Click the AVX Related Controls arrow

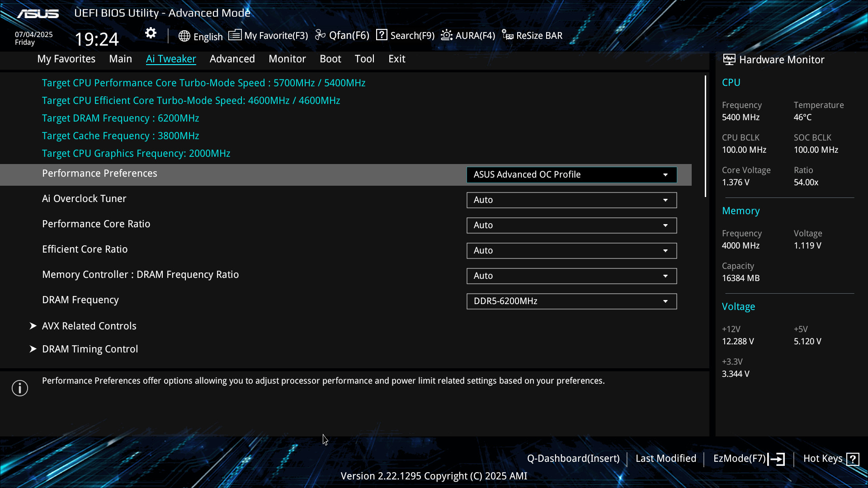click(x=33, y=326)
